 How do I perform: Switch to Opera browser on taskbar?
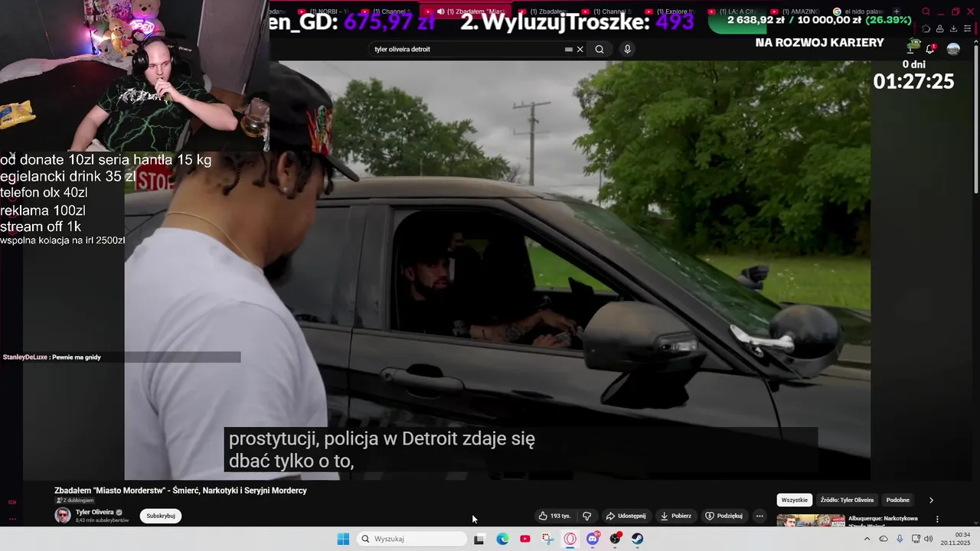coord(570,539)
